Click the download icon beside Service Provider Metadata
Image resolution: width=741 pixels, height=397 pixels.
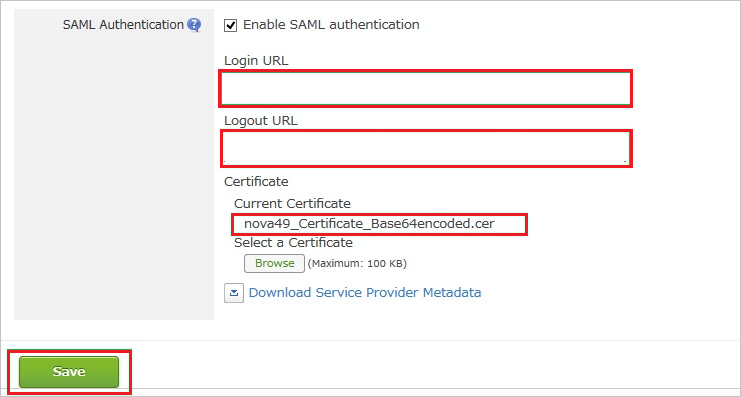(234, 293)
